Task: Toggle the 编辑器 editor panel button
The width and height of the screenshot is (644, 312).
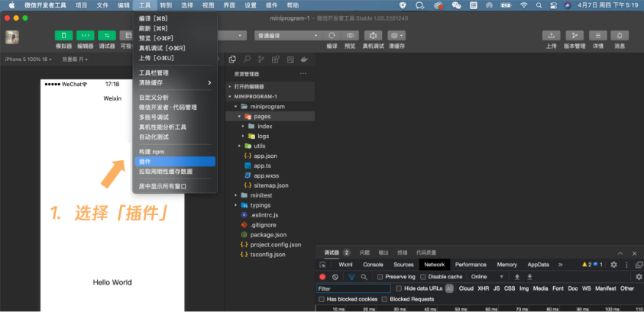Action: click(x=86, y=36)
